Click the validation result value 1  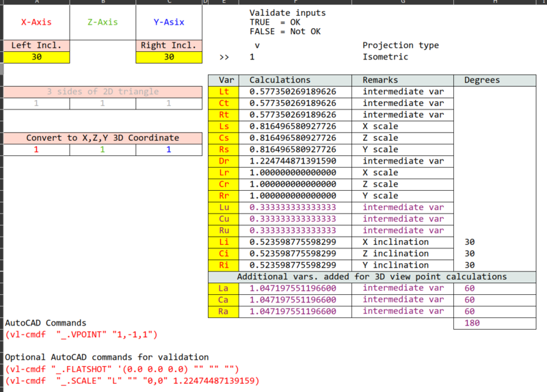coord(252,57)
